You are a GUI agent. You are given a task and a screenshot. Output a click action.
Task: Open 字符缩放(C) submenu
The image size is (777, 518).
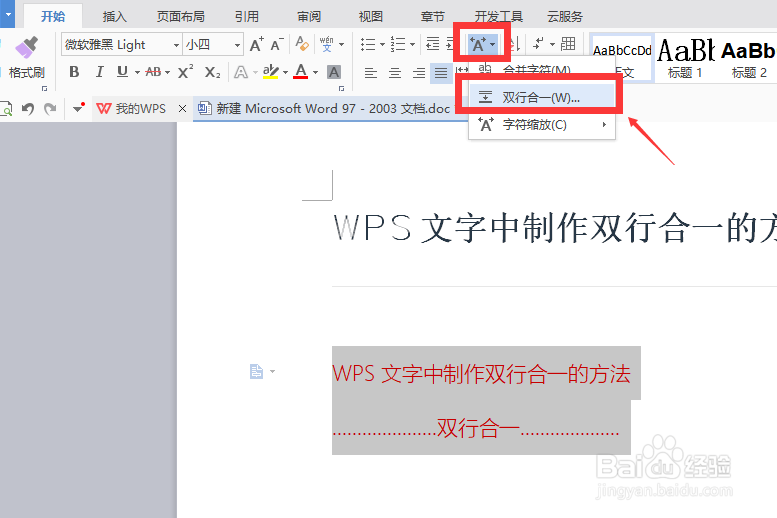pyautogui.click(x=542, y=124)
